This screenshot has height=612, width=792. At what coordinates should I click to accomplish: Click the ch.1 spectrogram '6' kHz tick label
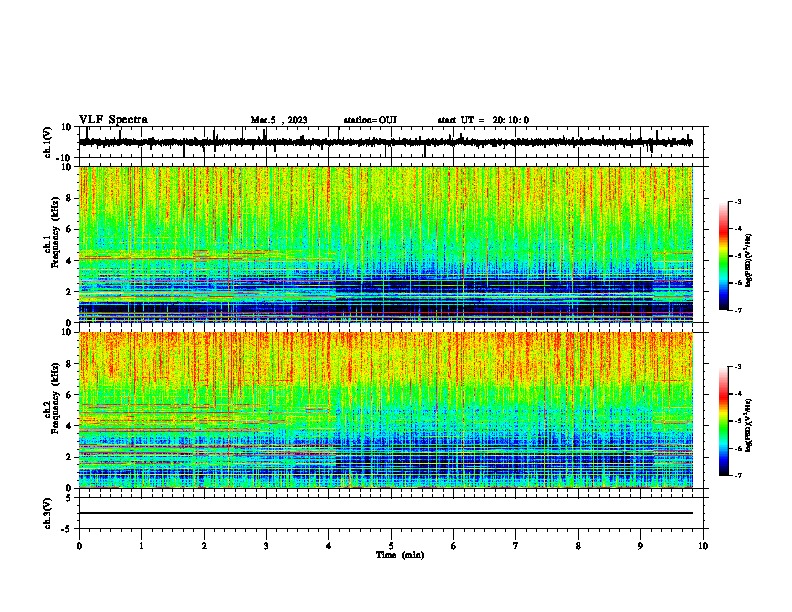69,229
